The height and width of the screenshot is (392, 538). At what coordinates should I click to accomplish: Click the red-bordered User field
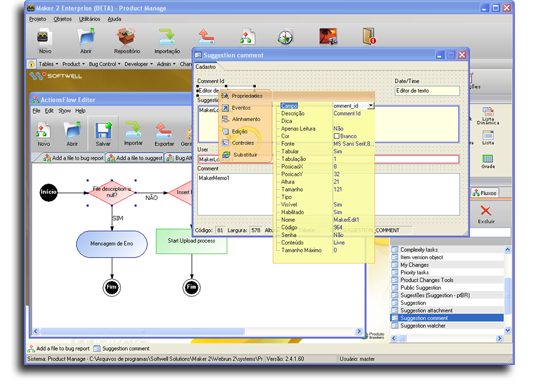pos(328,159)
